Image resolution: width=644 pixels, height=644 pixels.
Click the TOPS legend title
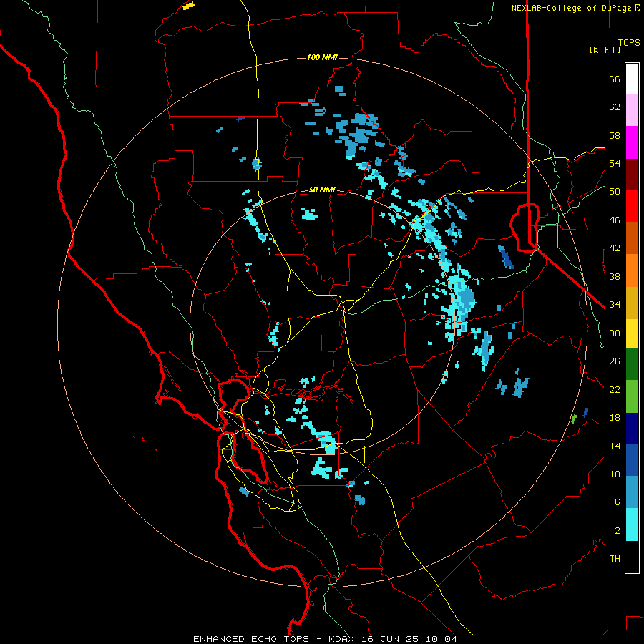pyautogui.click(x=629, y=43)
